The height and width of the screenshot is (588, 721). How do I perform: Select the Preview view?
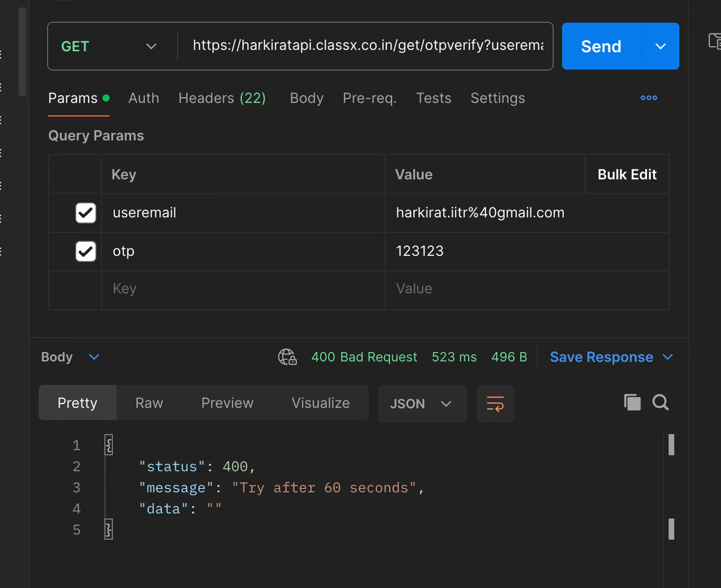pyautogui.click(x=227, y=403)
